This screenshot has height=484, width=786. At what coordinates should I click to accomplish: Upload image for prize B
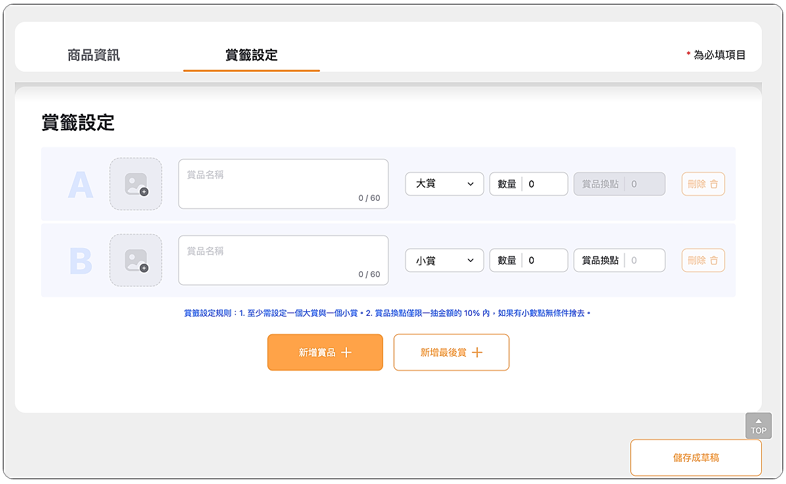pyautogui.click(x=135, y=261)
